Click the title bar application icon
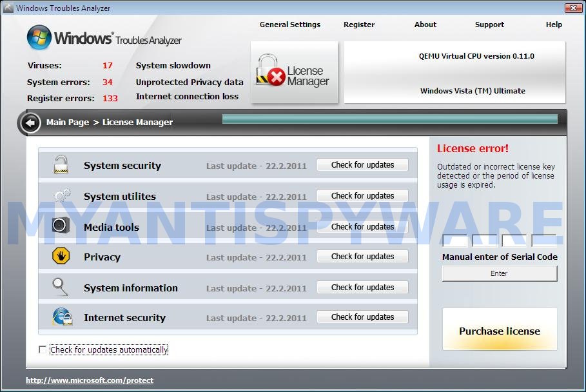 point(8,8)
